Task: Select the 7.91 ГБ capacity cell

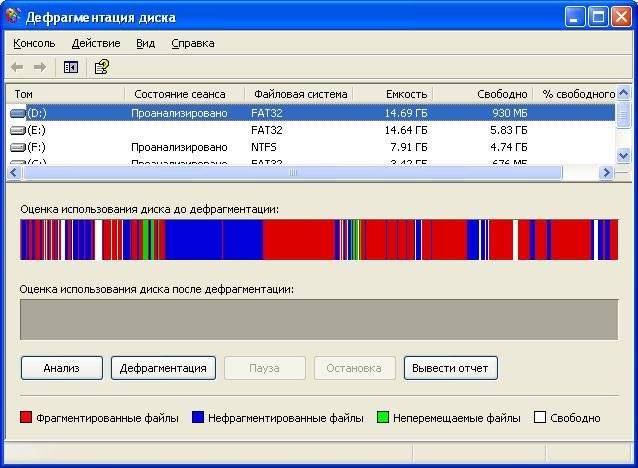Action: (x=409, y=147)
